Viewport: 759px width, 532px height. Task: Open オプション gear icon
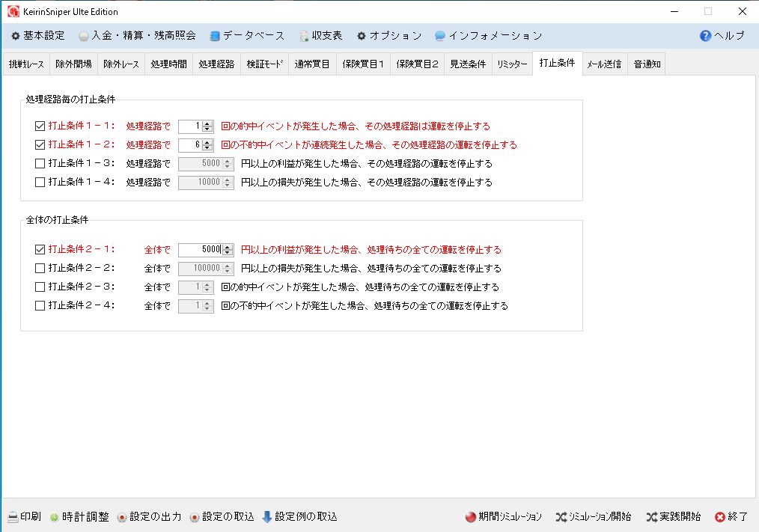click(361, 36)
